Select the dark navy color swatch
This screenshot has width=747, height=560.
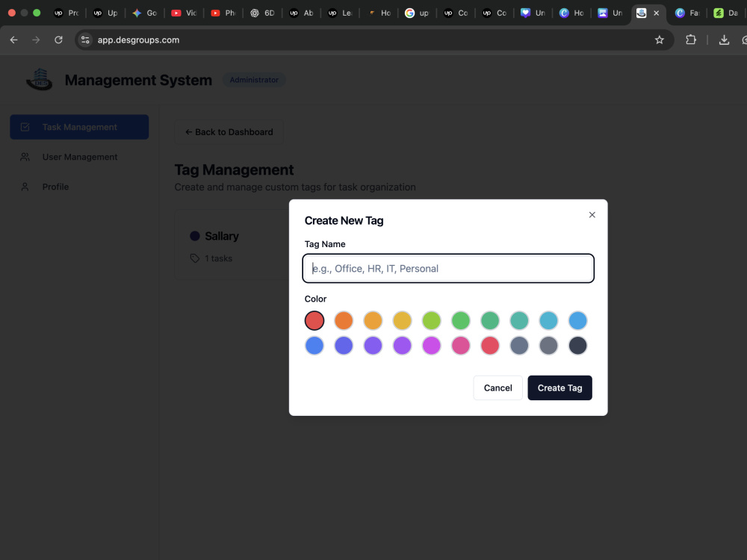tap(578, 346)
